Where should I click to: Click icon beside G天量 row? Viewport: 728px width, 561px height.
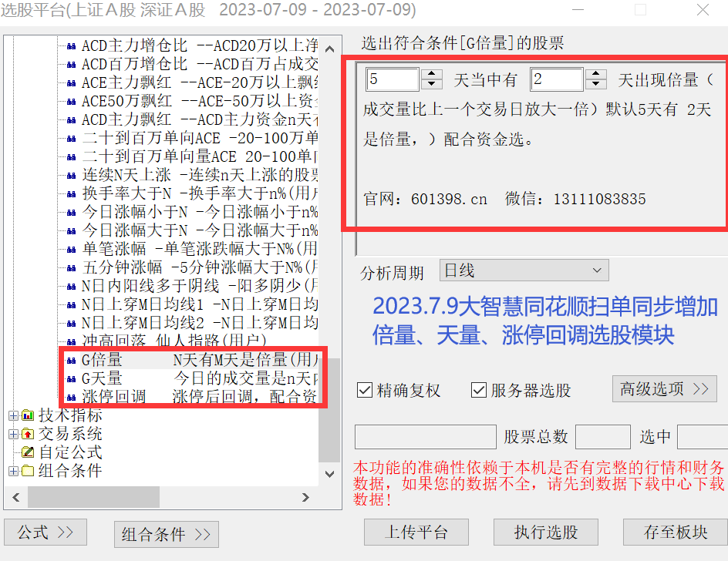click(72, 378)
